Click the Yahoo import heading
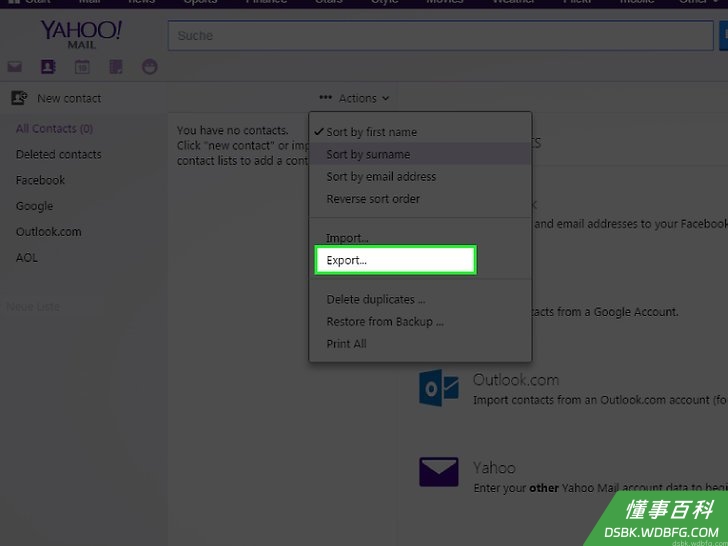The image size is (728, 546). pyautogui.click(x=494, y=468)
